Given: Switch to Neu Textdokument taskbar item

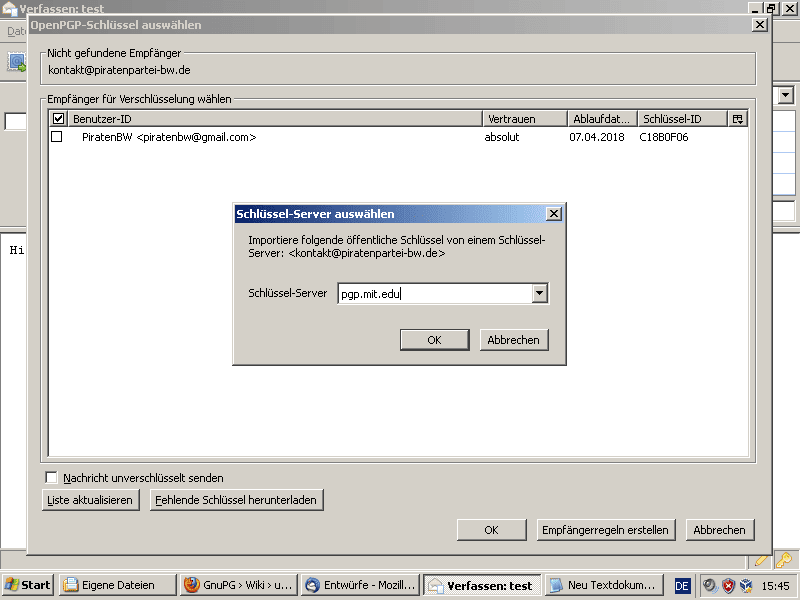Looking at the screenshot, I should (x=604, y=585).
